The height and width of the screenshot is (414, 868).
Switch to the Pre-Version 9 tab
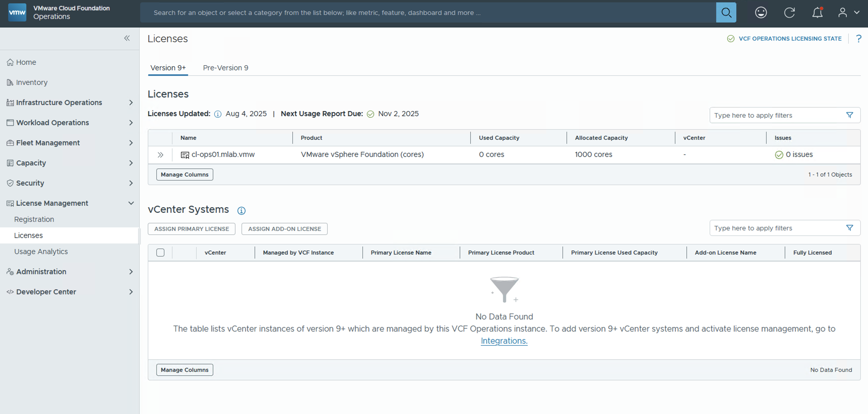225,68
